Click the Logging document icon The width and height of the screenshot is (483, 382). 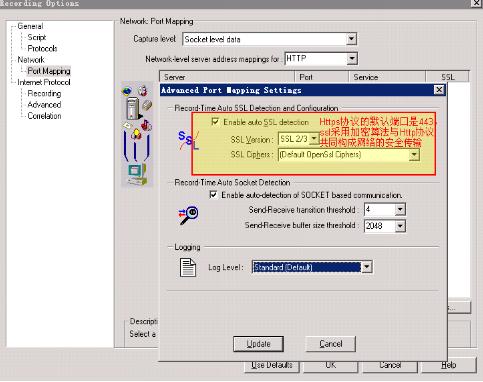(x=188, y=267)
